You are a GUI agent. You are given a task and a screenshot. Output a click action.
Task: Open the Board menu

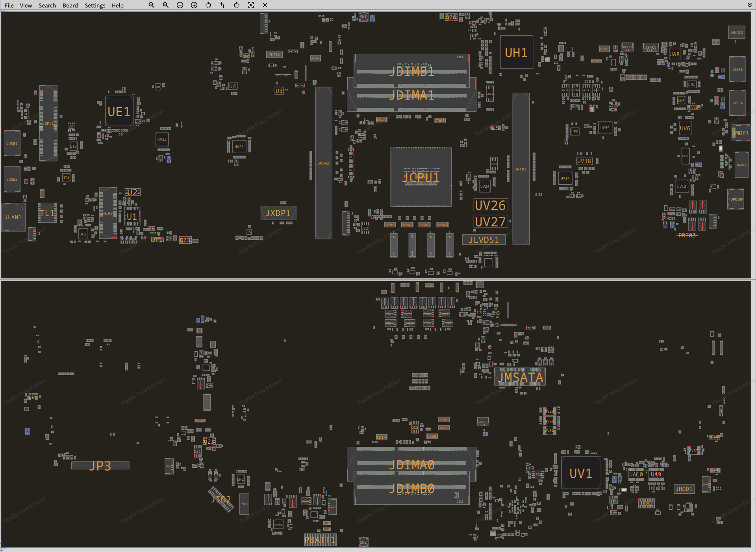pos(70,6)
